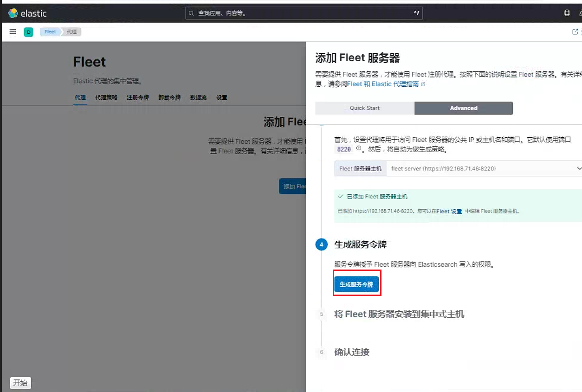Go to the 代理策略 tab
582x392 pixels.
coord(106,98)
